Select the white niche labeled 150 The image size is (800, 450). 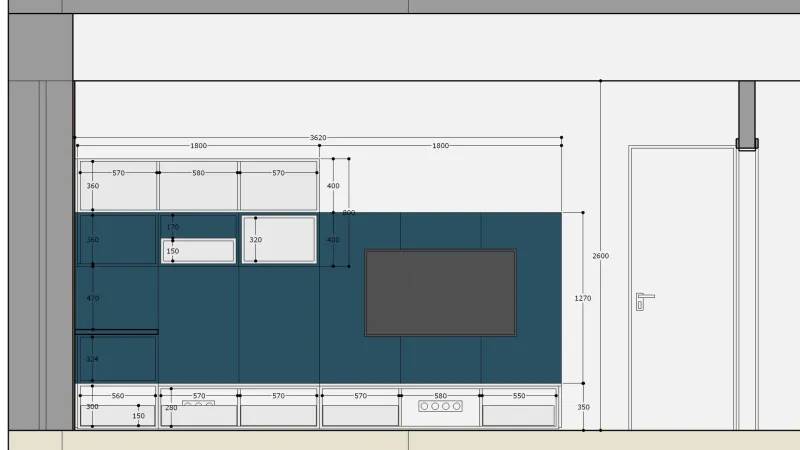(198, 251)
